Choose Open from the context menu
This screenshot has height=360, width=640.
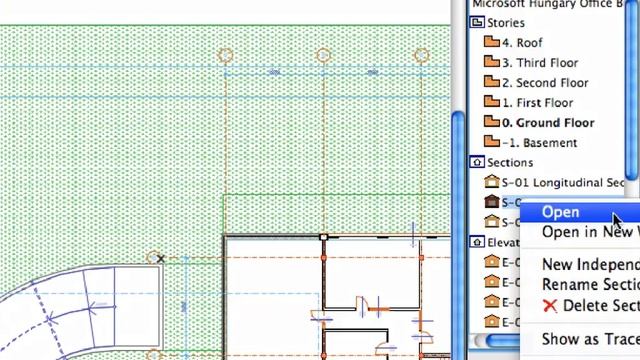pyautogui.click(x=580, y=212)
